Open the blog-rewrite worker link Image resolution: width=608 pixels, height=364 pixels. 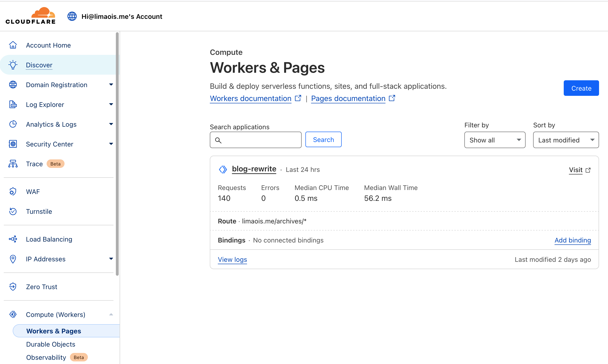coord(254,169)
